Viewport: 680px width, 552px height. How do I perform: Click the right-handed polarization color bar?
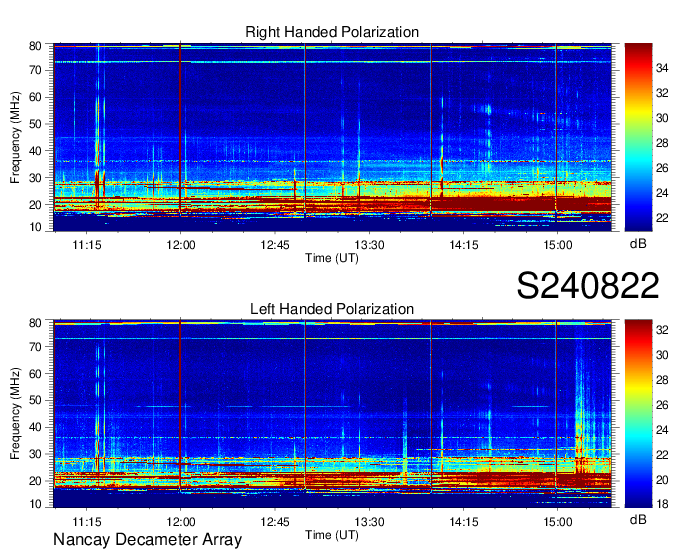click(638, 137)
